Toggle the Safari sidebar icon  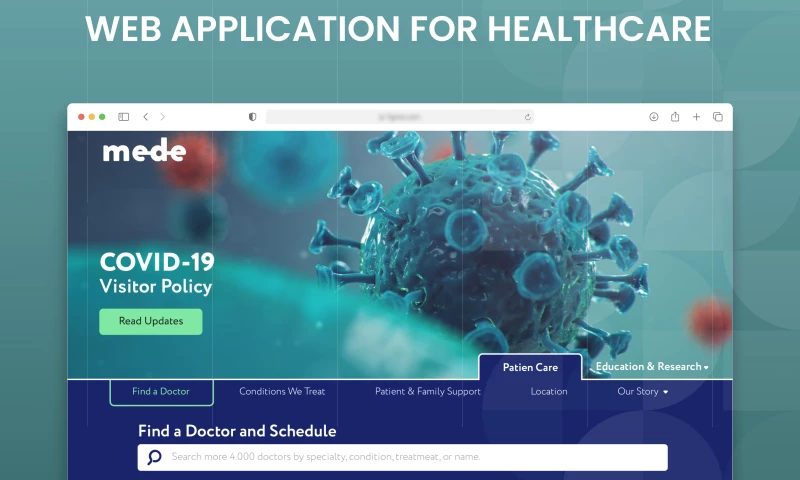coord(123,117)
